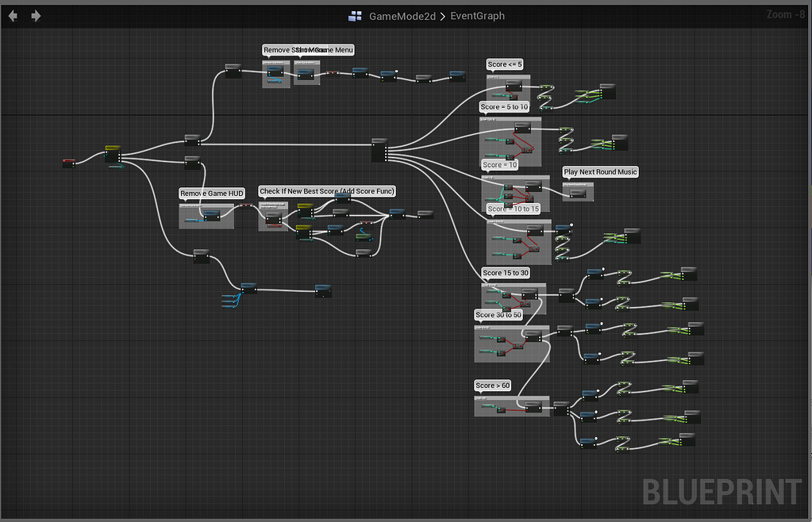
Task: Select the red event node at far left
Action: (x=69, y=163)
